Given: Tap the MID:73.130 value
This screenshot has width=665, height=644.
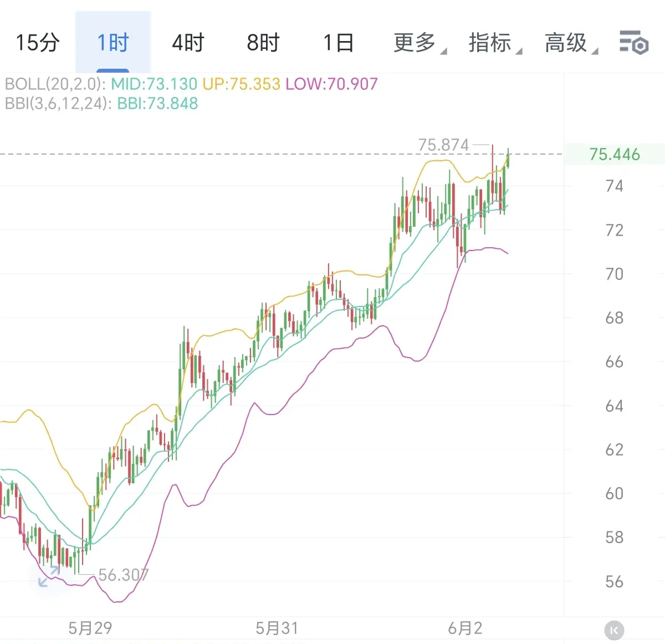Looking at the screenshot, I should 154,84.
